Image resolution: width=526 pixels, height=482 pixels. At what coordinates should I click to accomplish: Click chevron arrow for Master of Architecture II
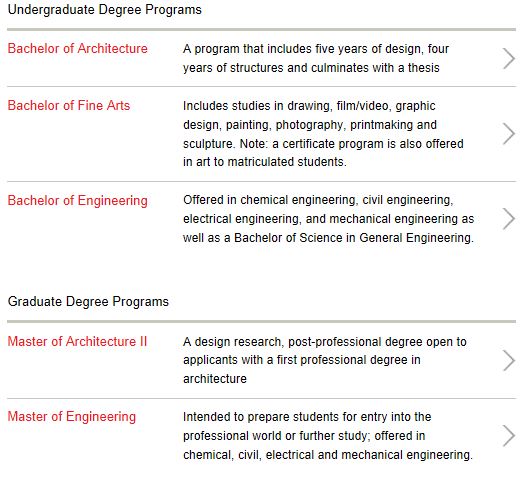(509, 361)
